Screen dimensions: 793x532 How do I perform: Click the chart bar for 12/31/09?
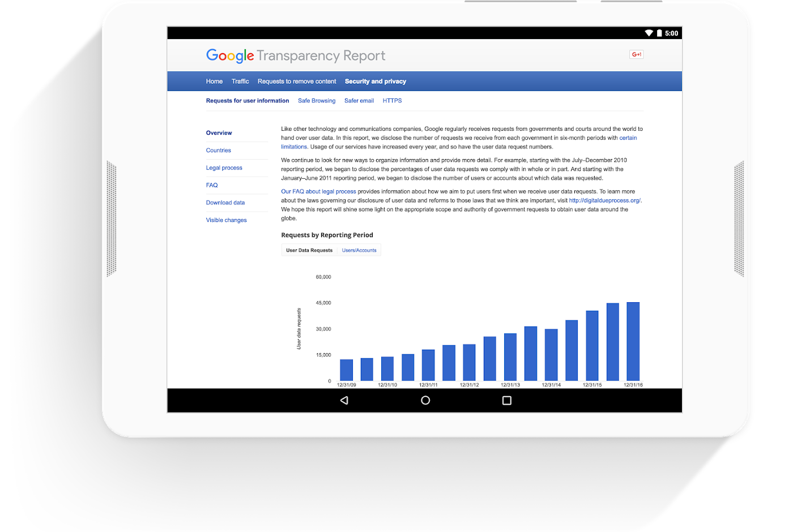click(x=347, y=370)
